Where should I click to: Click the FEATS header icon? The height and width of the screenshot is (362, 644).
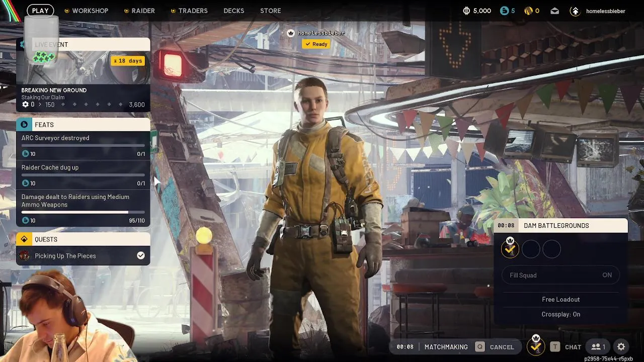pyautogui.click(x=24, y=125)
